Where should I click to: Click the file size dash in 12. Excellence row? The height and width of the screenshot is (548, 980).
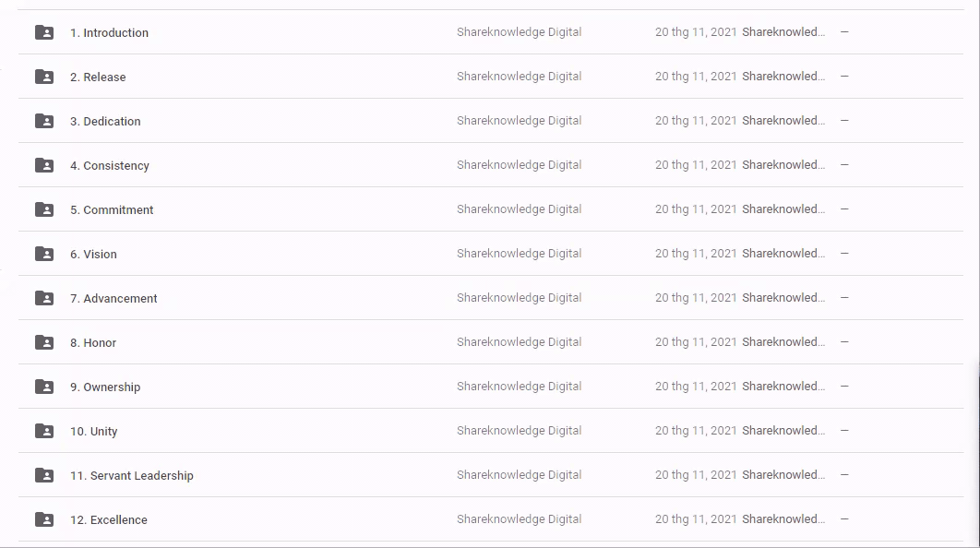click(x=844, y=519)
